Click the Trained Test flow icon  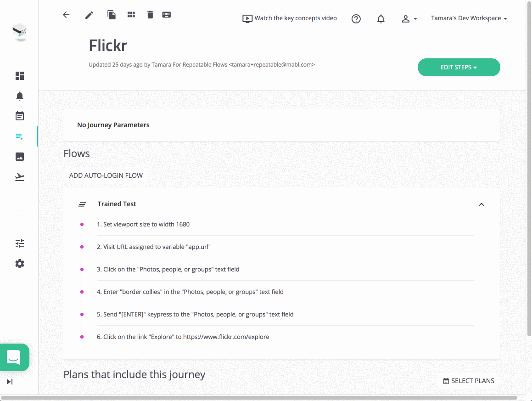click(82, 204)
